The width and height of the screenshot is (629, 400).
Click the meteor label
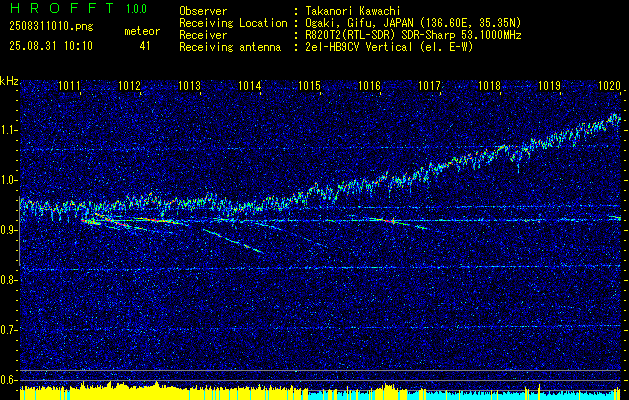pos(142,31)
